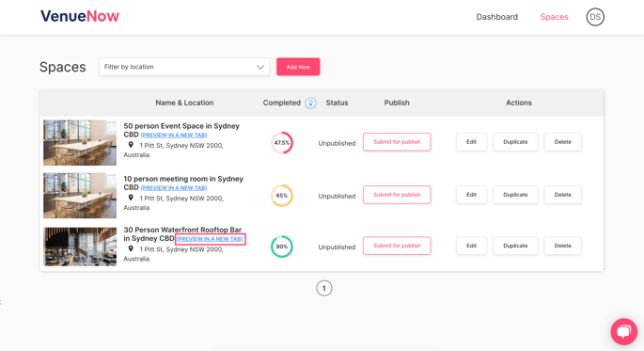Delete the 10 person meeting room
644x351 pixels.
[563, 195]
